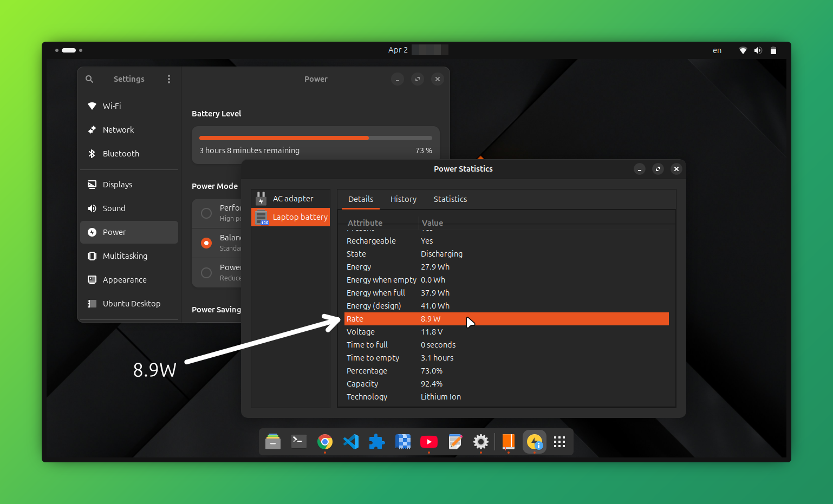The height and width of the screenshot is (504, 833).
Task: Open the system status menu battery icon
Action: pos(773,50)
